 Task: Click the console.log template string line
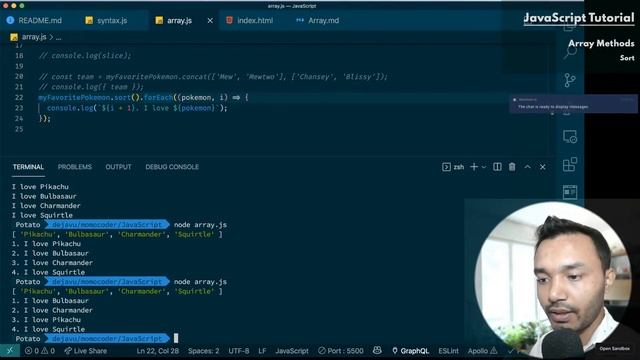(137, 108)
